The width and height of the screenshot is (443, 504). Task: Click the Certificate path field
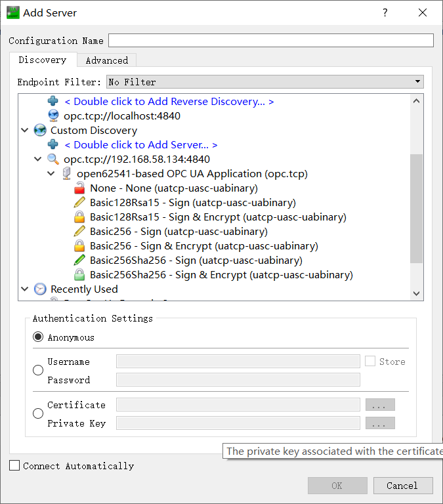[238, 405]
